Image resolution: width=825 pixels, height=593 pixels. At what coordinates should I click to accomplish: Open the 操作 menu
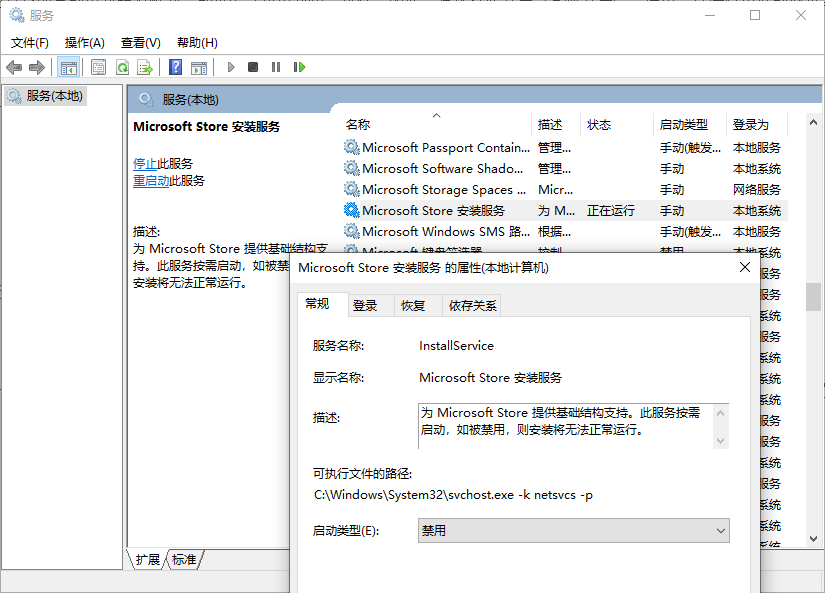click(x=86, y=43)
